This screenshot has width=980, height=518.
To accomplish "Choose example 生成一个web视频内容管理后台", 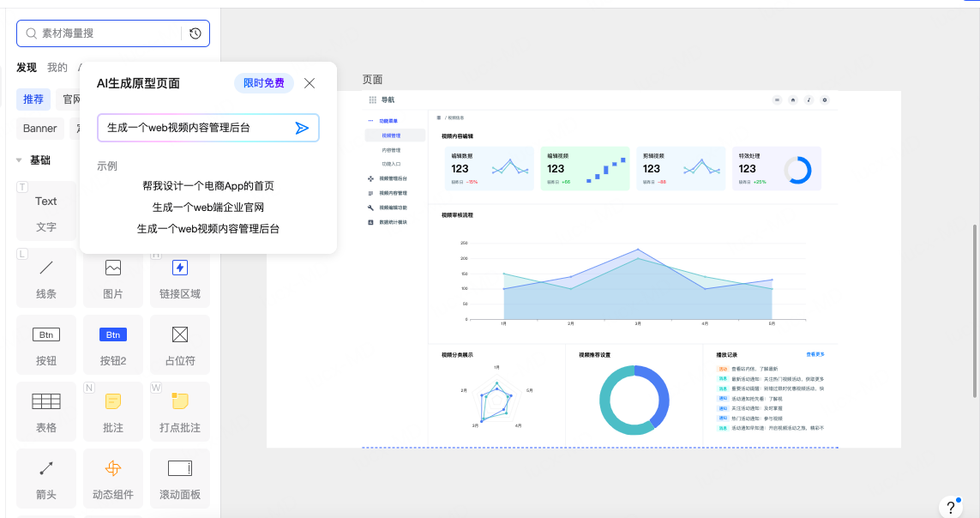I will click(208, 229).
